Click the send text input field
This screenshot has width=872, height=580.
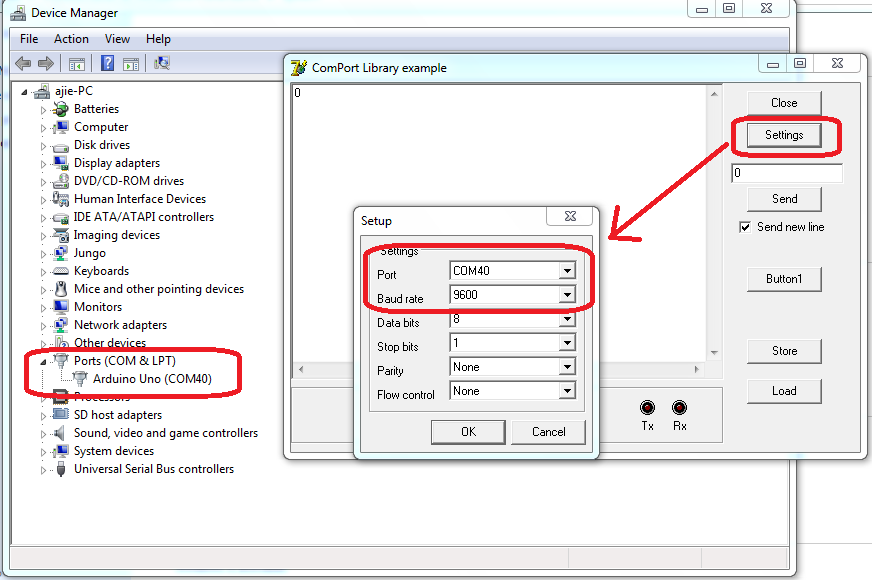[x=787, y=173]
